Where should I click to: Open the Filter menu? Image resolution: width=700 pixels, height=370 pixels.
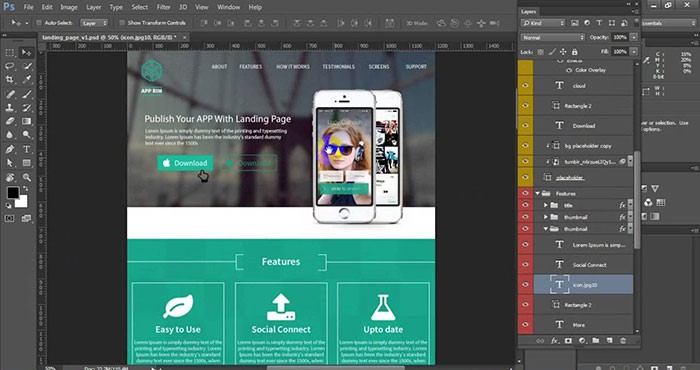pos(163,7)
